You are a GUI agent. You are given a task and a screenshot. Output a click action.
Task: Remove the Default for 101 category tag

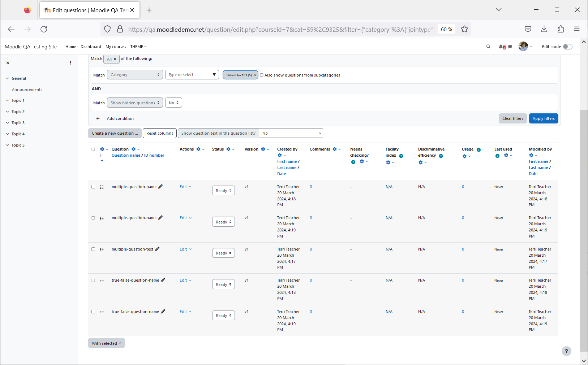(255, 75)
